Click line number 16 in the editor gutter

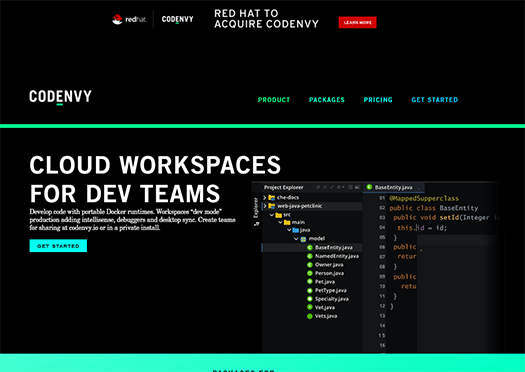pos(382,345)
